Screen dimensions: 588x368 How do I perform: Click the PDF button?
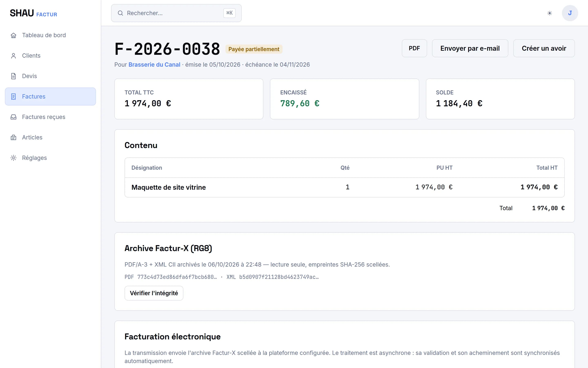point(414,48)
